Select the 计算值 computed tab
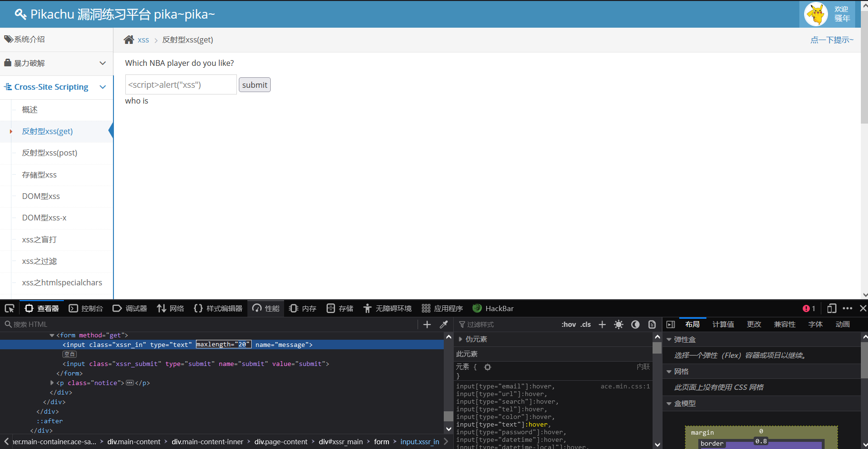Image resolution: width=868 pixels, height=449 pixels. tap(723, 324)
